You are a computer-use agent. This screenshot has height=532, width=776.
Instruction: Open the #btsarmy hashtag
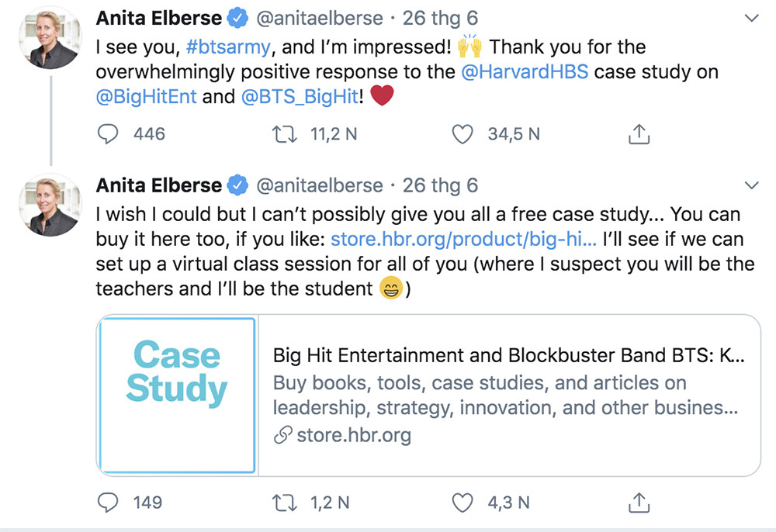pyautogui.click(x=228, y=47)
